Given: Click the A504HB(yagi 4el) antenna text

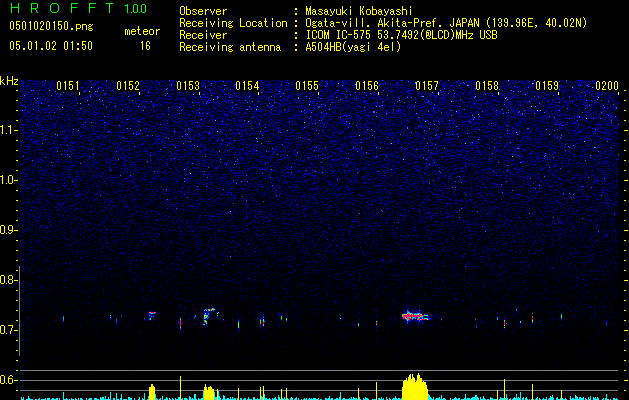Looking at the screenshot, I should [353, 47].
